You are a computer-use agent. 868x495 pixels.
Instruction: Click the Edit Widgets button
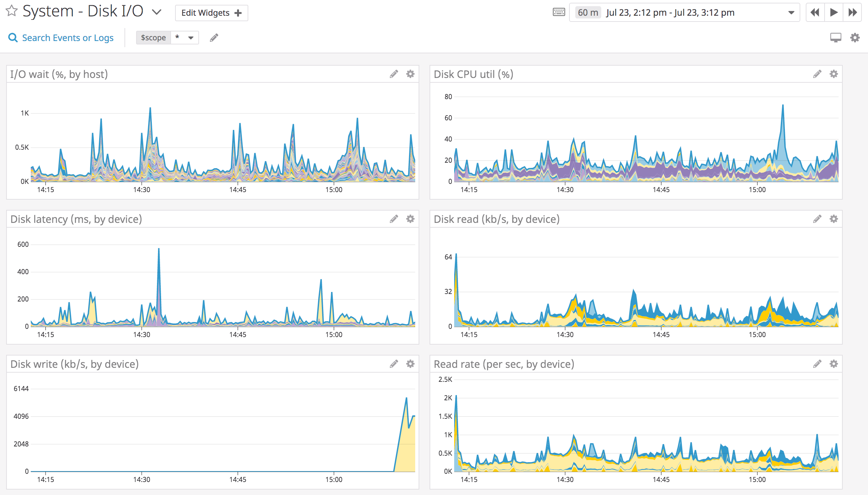pos(211,12)
